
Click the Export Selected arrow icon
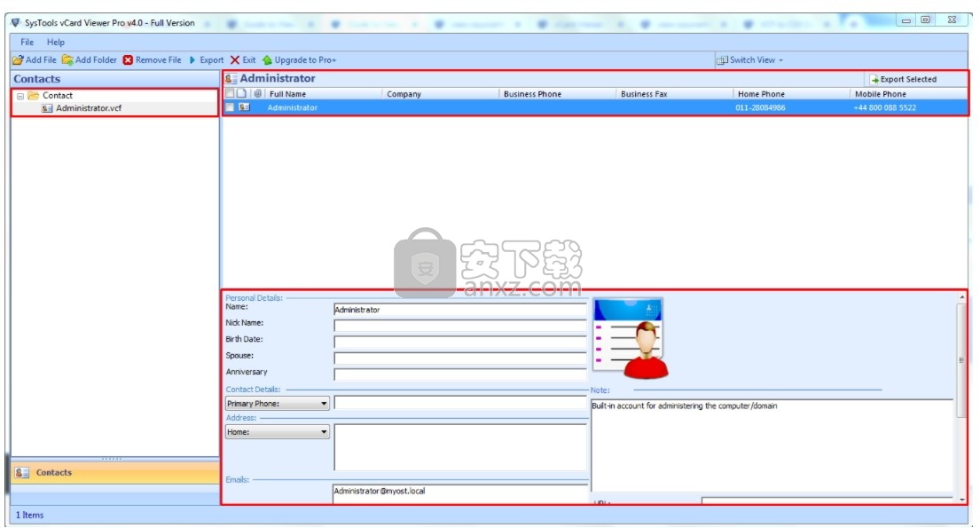click(874, 80)
